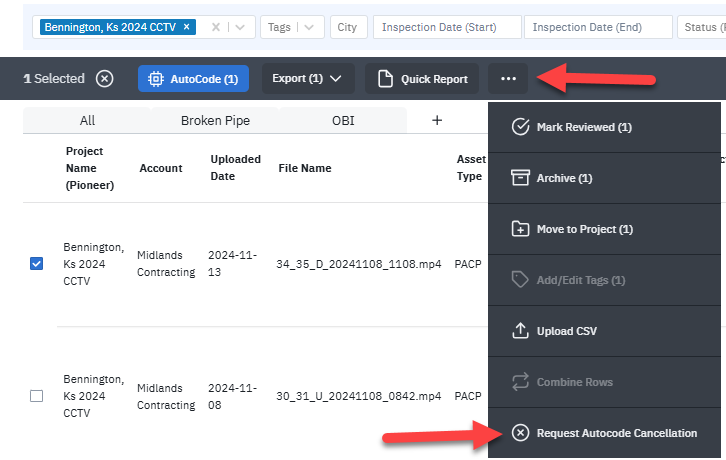Click the Add/Edit Tags tag icon
The width and height of the screenshot is (726, 460).
(x=520, y=280)
